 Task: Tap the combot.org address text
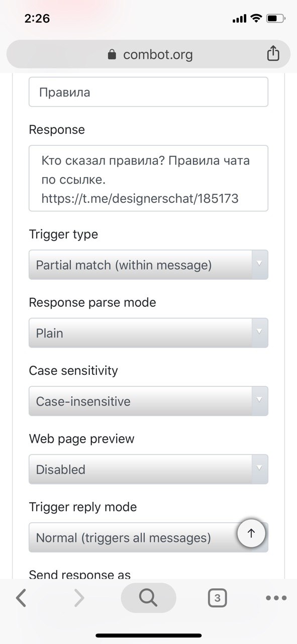click(x=158, y=54)
